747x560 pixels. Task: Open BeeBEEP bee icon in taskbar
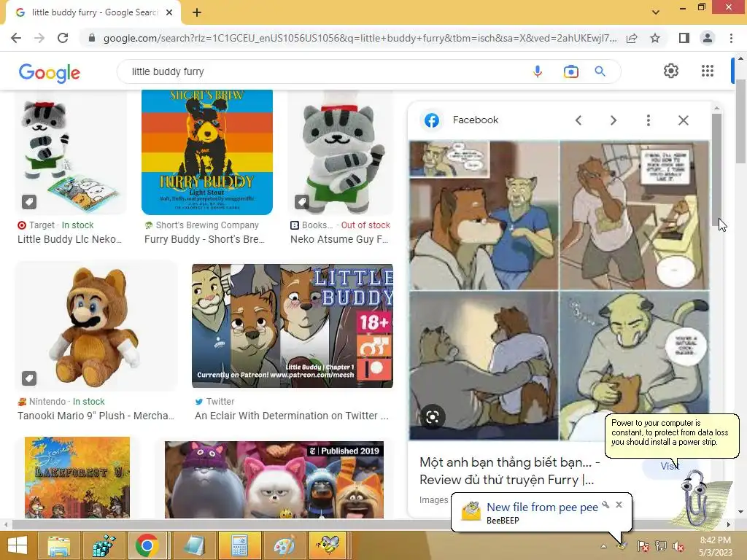click(329, 545)
